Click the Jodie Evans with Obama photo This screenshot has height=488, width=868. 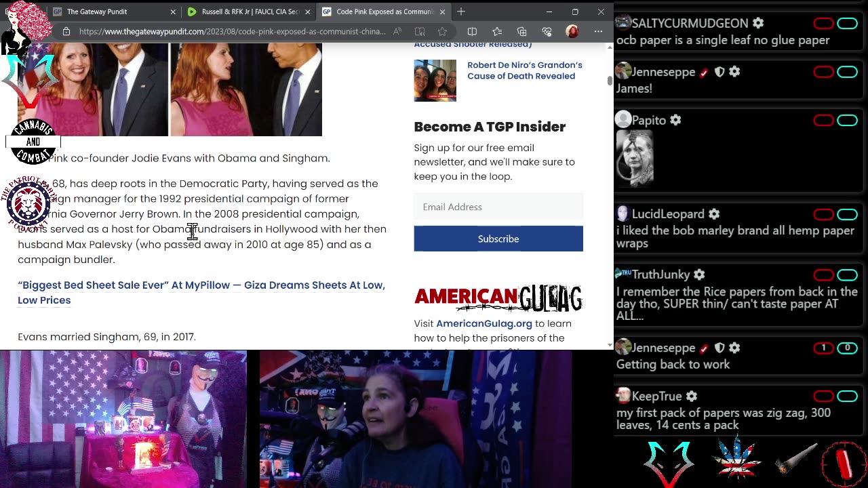pyautogui.click(x=170, y=89)
